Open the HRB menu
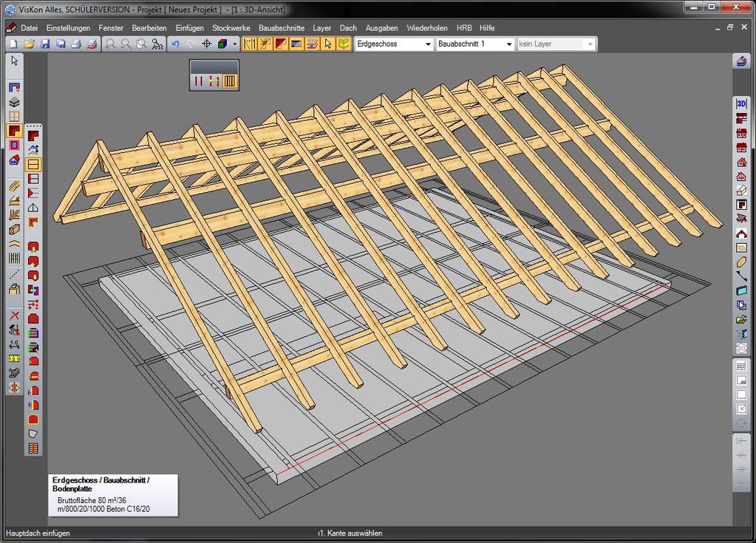This screenshot has height=543, width=756. pyautogui.click(x=464, y=28)
